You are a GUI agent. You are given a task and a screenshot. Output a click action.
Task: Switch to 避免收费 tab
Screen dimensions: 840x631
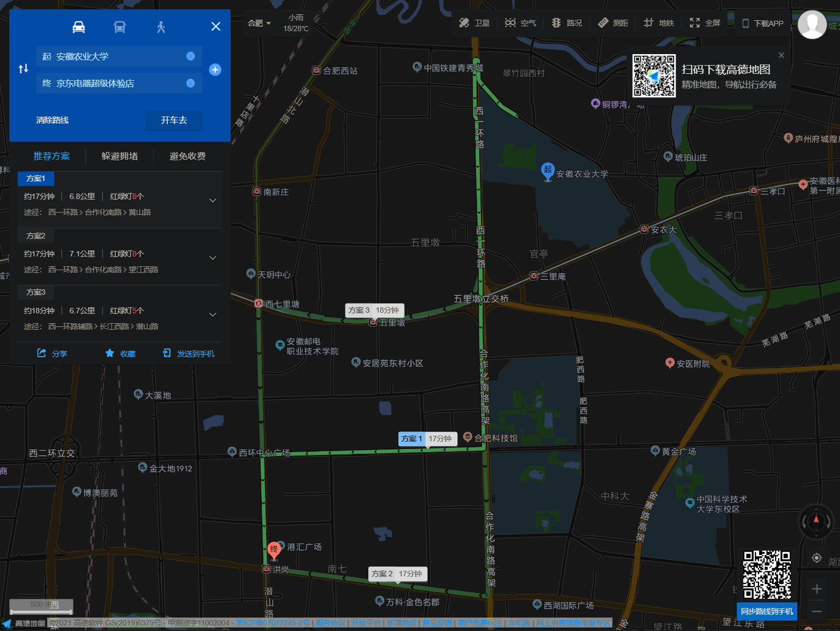coord(187,156)
